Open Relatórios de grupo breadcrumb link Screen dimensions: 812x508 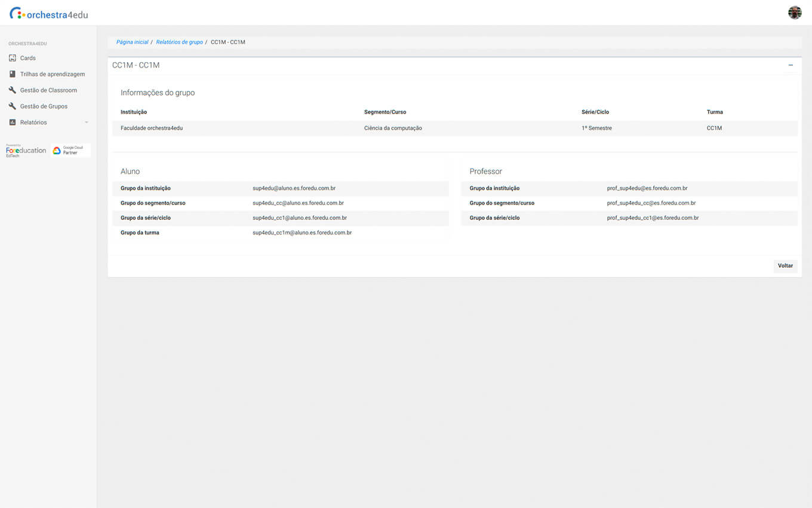179,42
